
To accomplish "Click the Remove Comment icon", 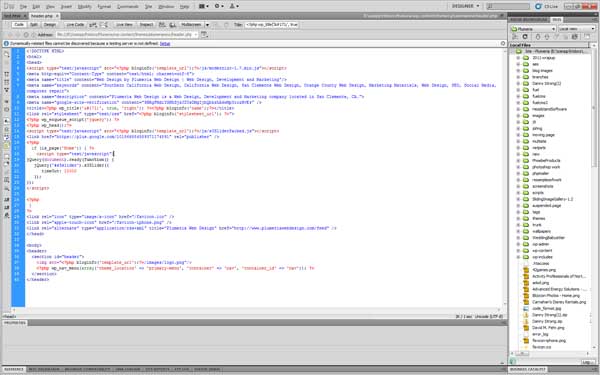I will 7,164.
